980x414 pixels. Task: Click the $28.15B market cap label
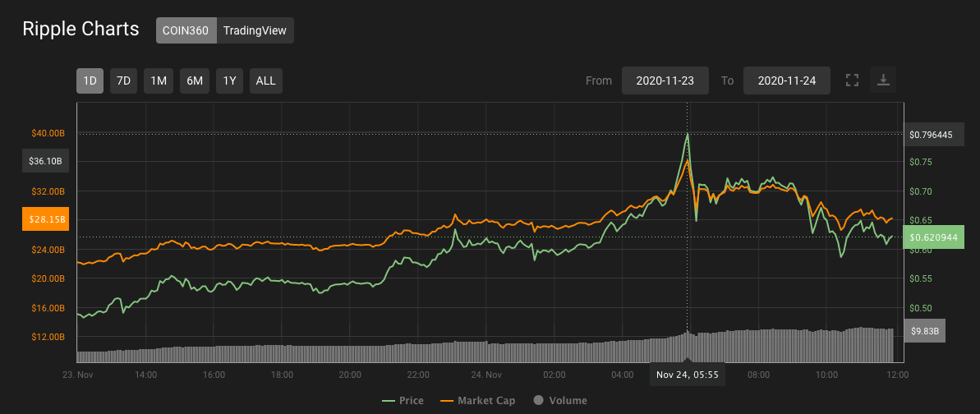click(45, 219)
